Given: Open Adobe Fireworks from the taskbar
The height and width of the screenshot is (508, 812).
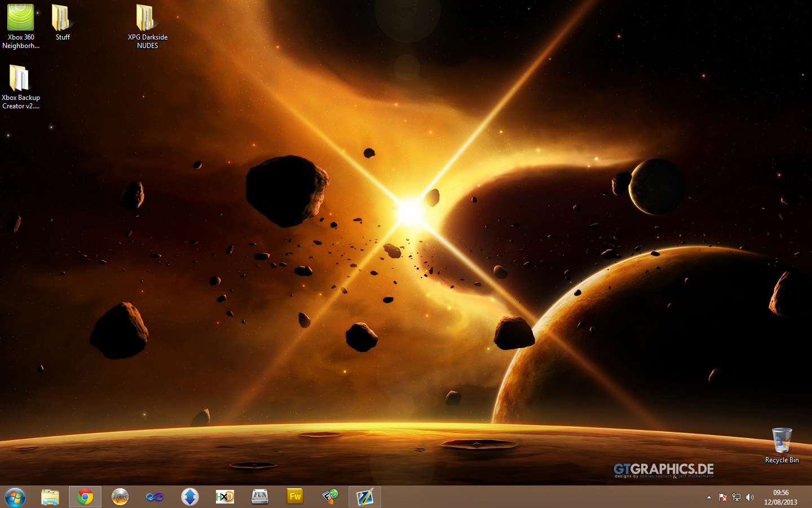Looking at the screenshot, I should point(295,497).
